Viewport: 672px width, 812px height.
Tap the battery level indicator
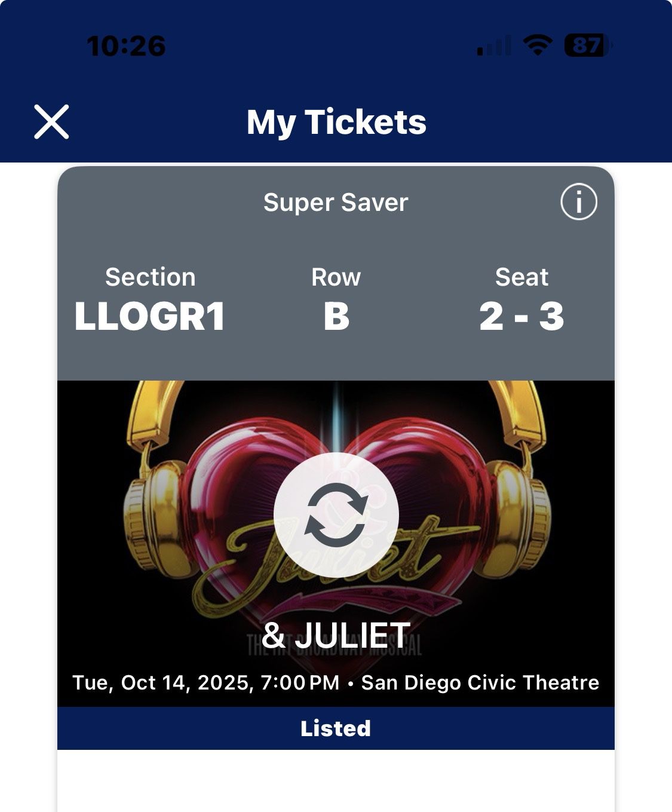(x=588, y=45)
